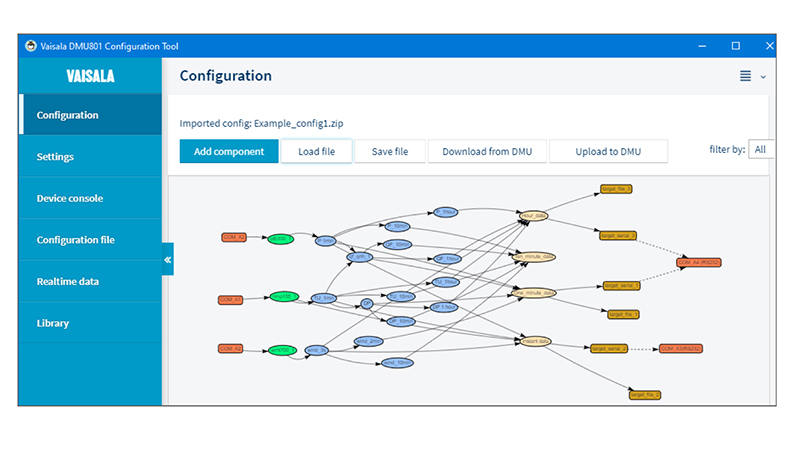Image resolution: width=800 pixels, height=450 pixels.
Task: Click the Add component button
Action: point(229,151)
